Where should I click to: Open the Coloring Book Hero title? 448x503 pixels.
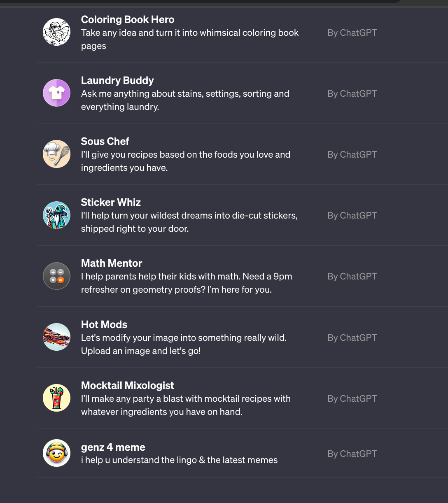128,19
